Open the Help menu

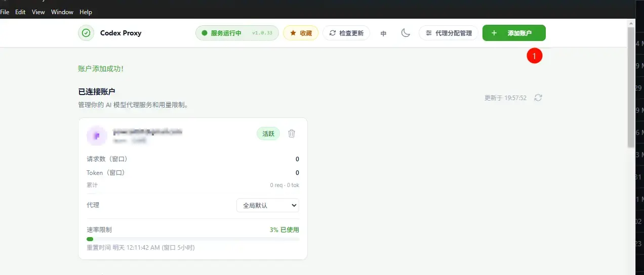pos(86,12)
